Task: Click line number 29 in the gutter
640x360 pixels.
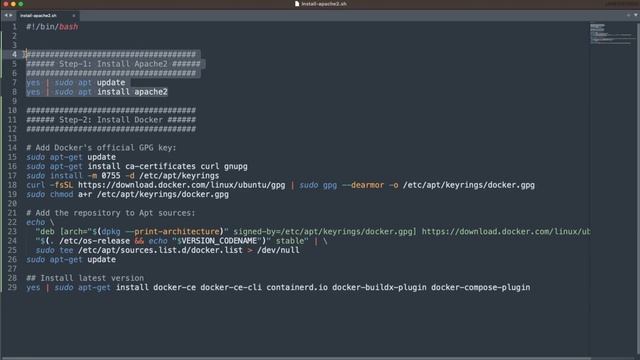Action: pos(12,287)
